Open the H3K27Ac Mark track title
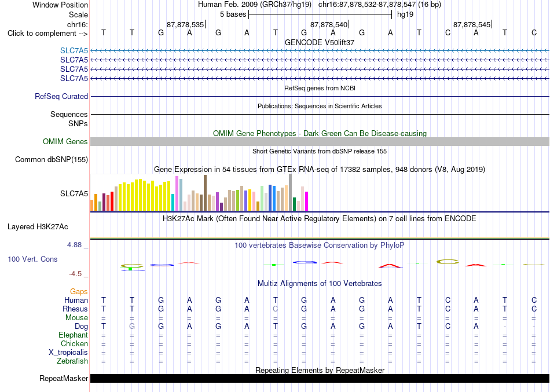 [320, 219]
